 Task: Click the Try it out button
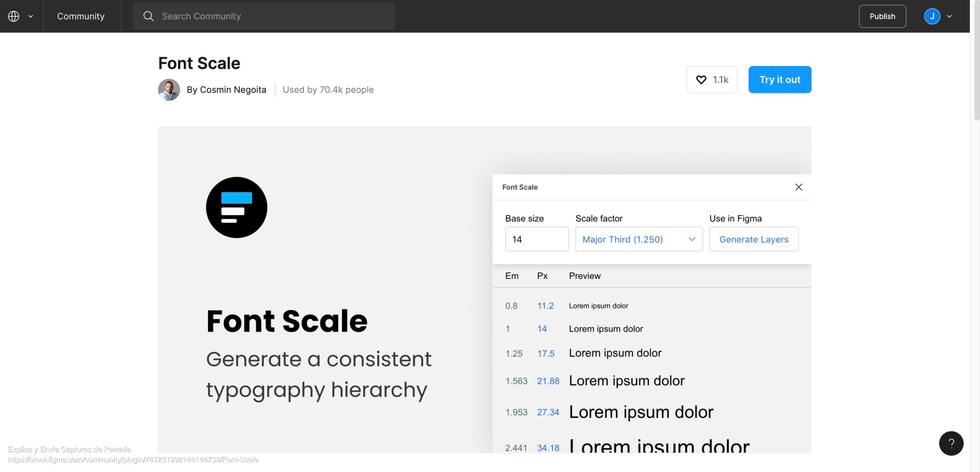[x=780, y=79]
